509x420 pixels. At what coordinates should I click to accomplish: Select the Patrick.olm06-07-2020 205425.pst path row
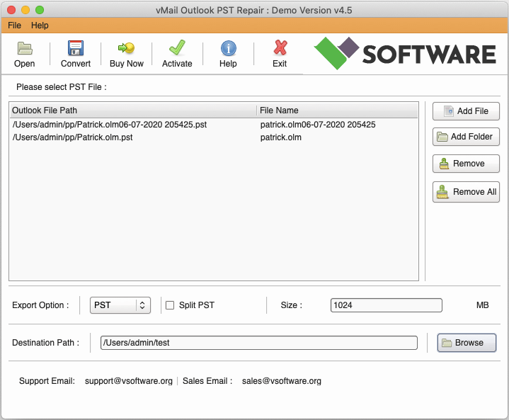coord(110,125)
